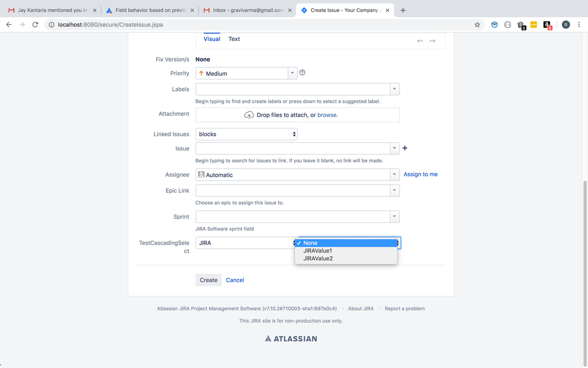
Task: Close the Jay Kantaria Gmail tab
Action: click(94, 10)
